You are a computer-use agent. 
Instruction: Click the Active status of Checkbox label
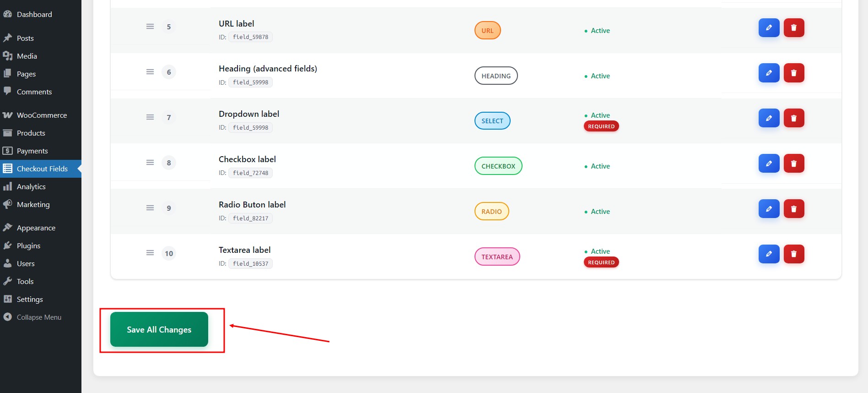tap(597, 166)
